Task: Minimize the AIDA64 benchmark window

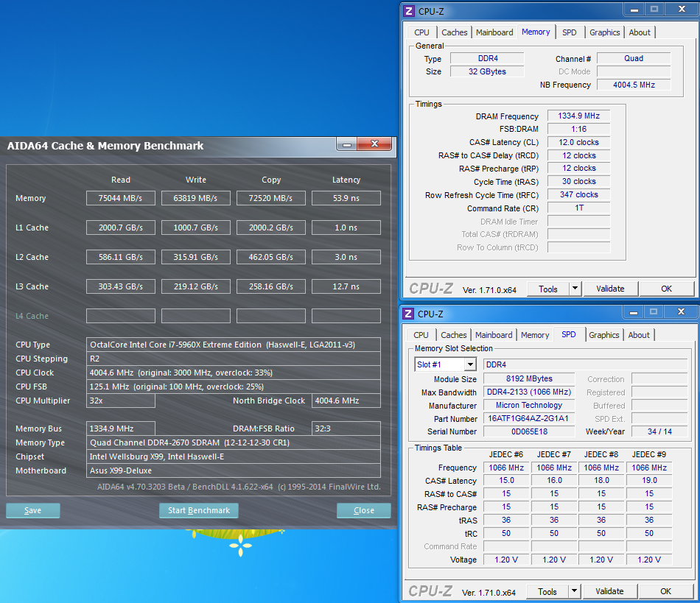Action: 347,144
